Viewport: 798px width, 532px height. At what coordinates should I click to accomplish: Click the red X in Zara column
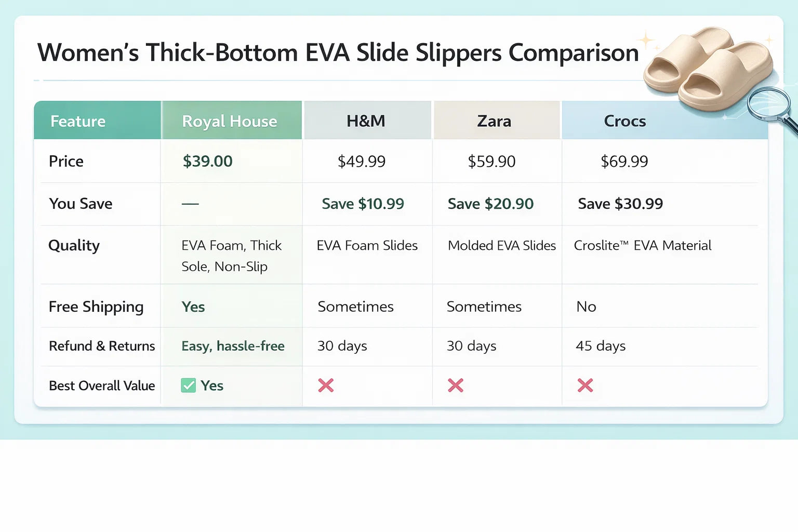point(456,385)
